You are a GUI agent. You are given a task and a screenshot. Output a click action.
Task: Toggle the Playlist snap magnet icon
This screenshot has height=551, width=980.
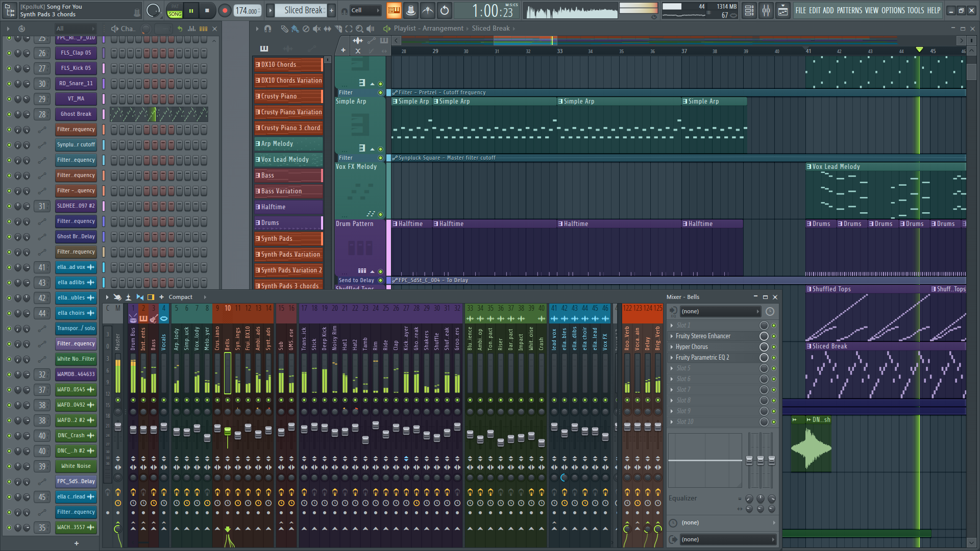pos(267,29)
